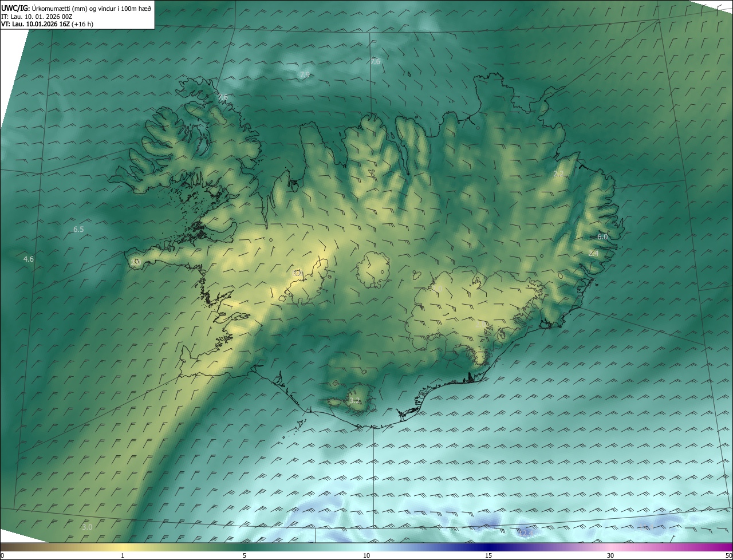Click the colorbar tick label 0
The width and height of the screenshot is (733, 560).
click(2, 556)
